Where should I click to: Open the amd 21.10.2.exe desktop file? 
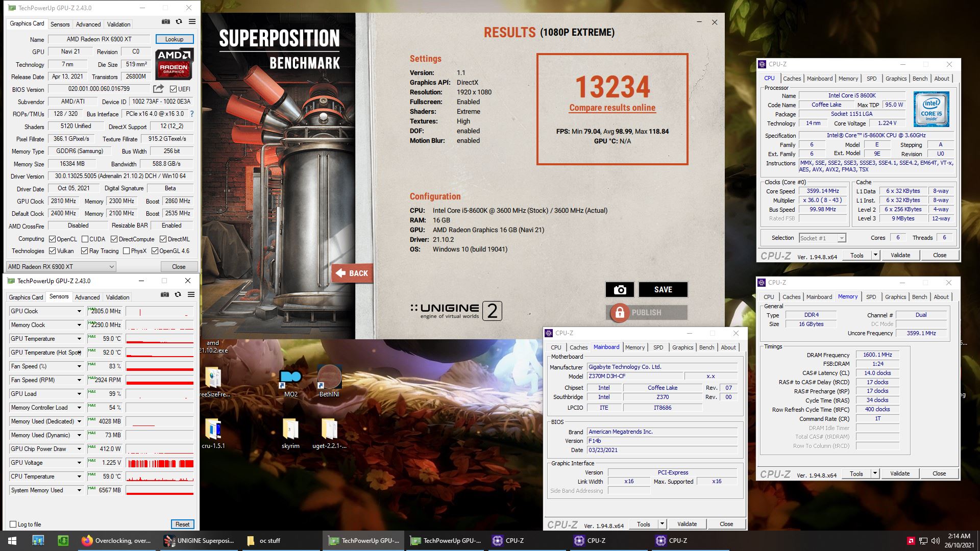point(213,346)
